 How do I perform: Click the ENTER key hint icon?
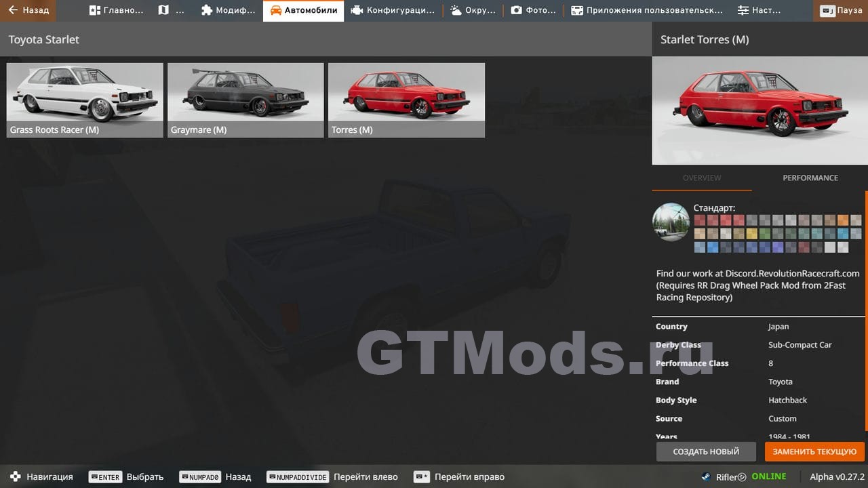tap(105, 476)
